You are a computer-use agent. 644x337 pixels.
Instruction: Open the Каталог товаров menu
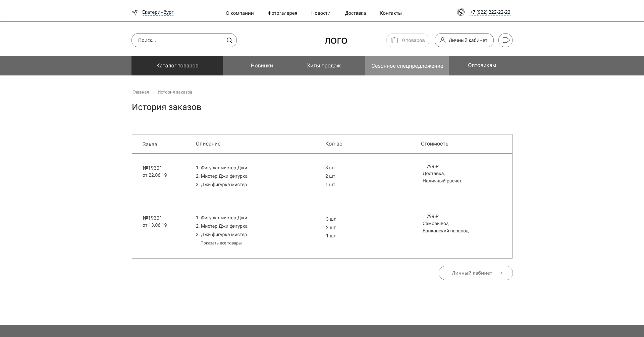(x=177, y=66)
